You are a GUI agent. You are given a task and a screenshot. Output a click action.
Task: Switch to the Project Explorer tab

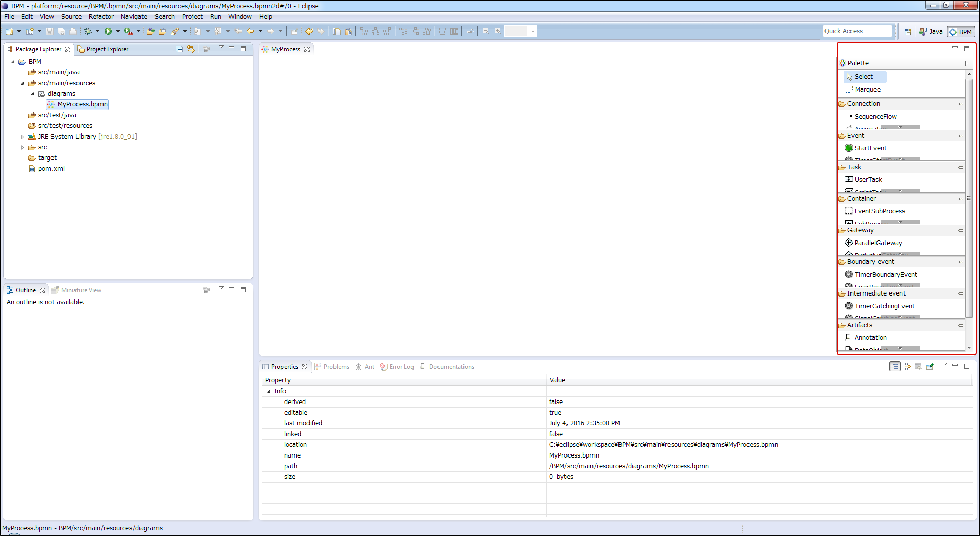tap(102, 49)
